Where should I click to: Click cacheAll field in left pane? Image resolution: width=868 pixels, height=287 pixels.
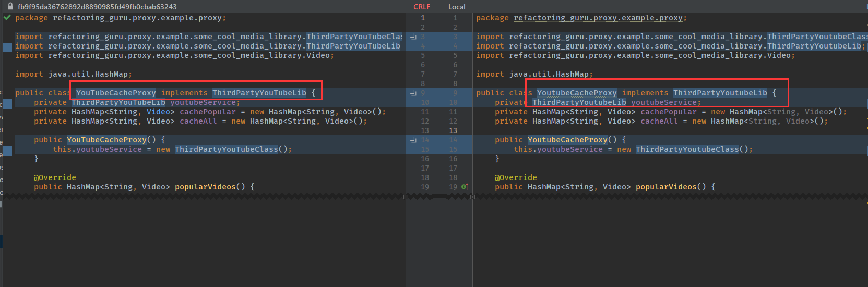(x=198, y=121)
